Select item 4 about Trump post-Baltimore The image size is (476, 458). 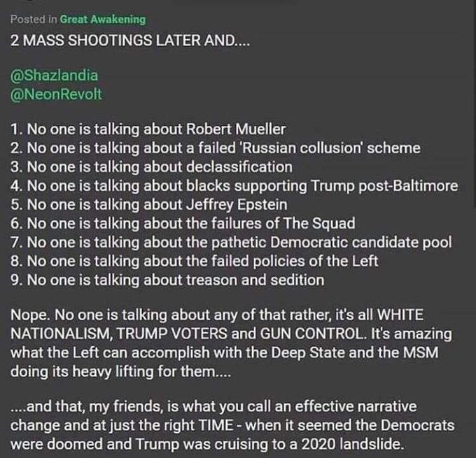click(x=234, y=185)
